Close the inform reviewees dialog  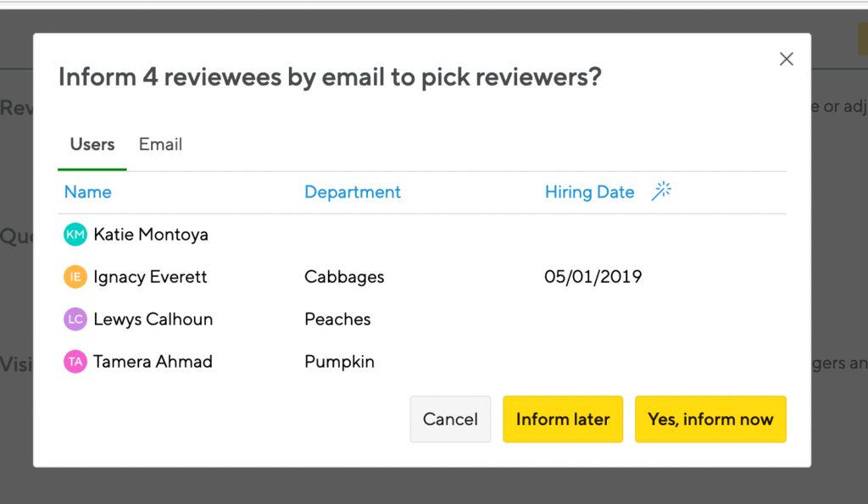click(786, 59)
